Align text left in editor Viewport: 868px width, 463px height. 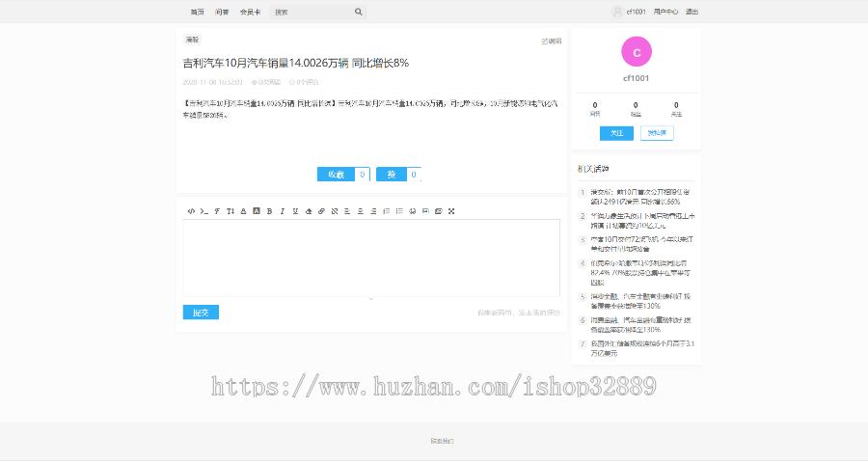347,211
